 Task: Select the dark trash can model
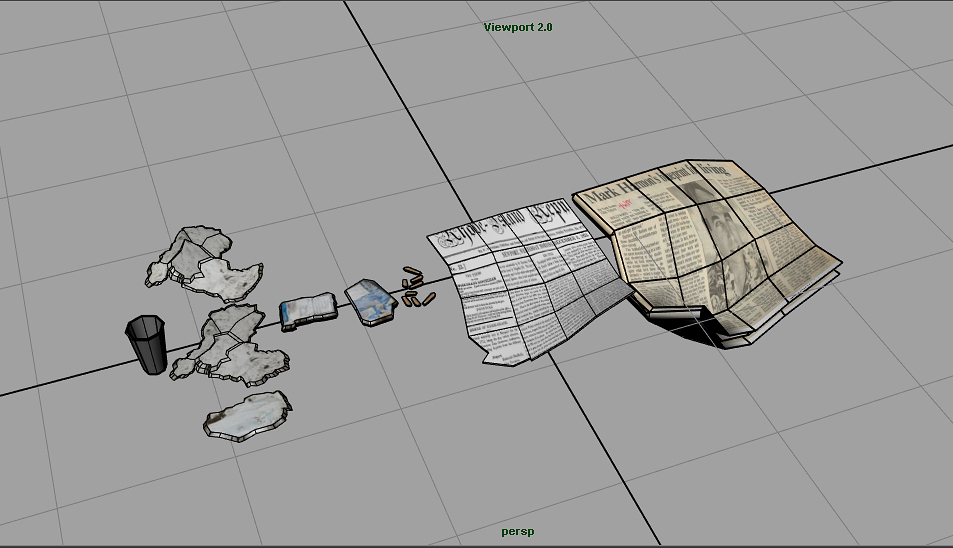(x=146, y=344)
